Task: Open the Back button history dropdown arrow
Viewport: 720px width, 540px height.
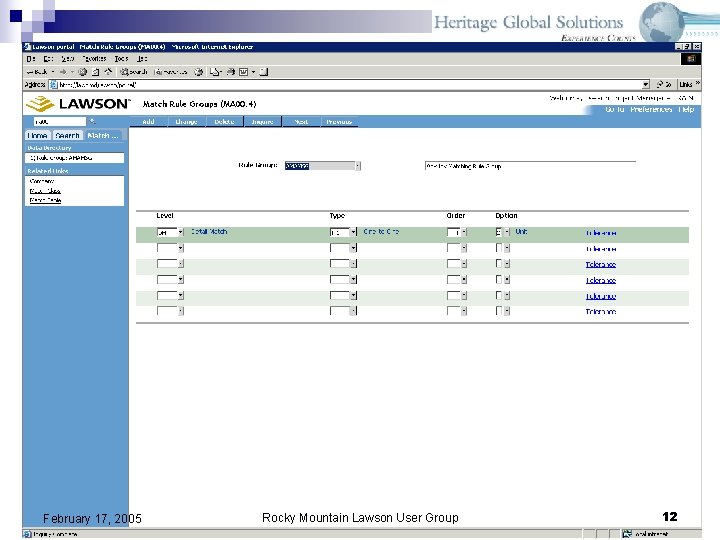Action: (53, 72)
